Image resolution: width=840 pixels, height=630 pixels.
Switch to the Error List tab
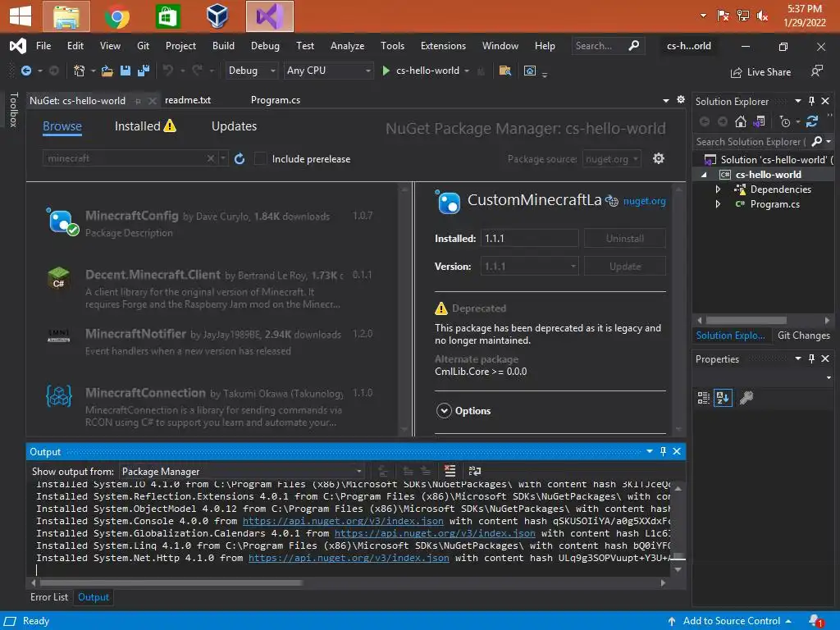[x=49, y=597]
